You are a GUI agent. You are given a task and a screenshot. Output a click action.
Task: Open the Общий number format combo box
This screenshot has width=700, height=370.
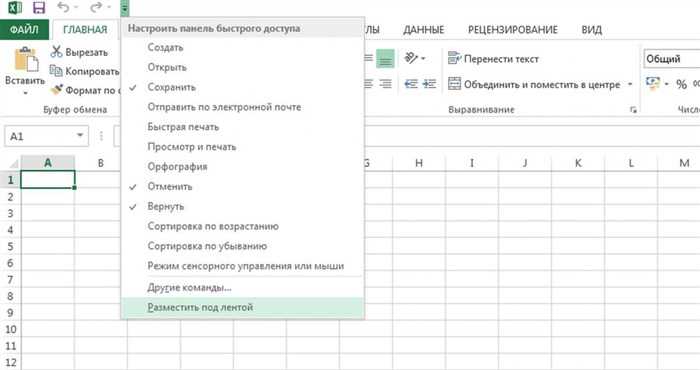point(672,59)
